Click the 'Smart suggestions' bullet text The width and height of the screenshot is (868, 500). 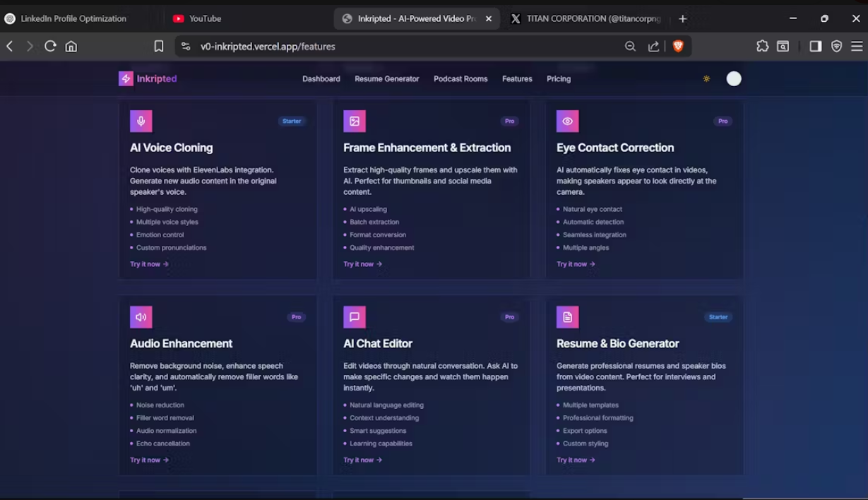(378, 431)
